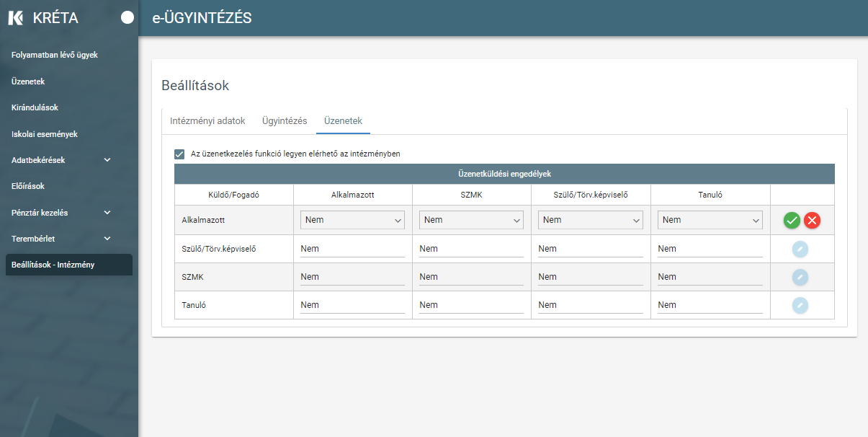Screen dimensions: 868x437
Task: Click the white circle sidebar toggle
Action: (x=127, y=18)
